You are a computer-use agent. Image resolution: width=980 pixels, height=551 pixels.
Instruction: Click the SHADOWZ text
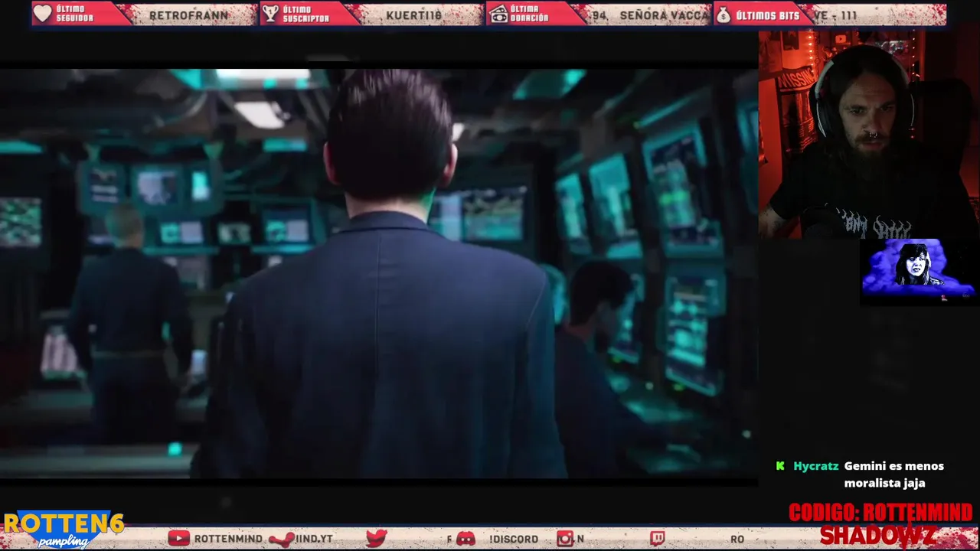tap(878, 536)
